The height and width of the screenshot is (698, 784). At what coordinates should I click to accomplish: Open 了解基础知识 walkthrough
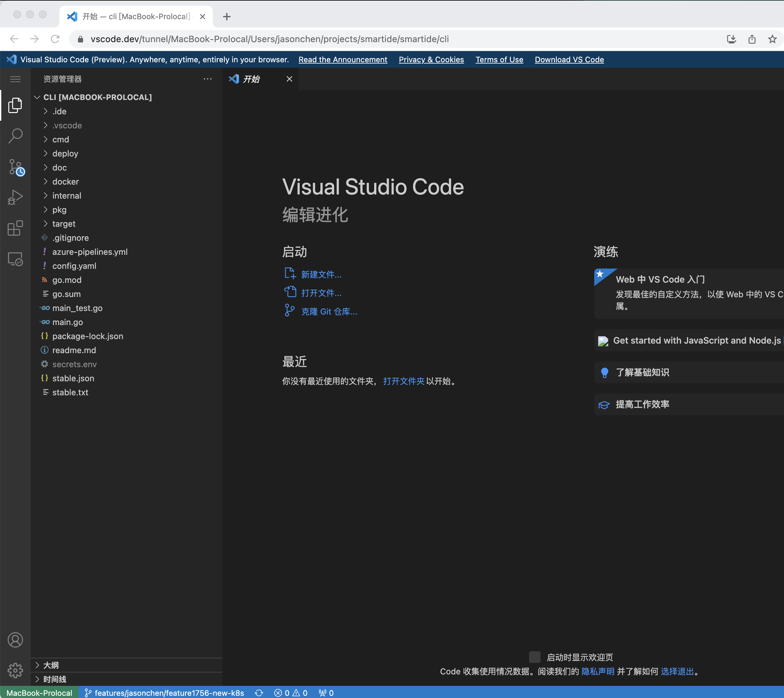coord(689,372)
